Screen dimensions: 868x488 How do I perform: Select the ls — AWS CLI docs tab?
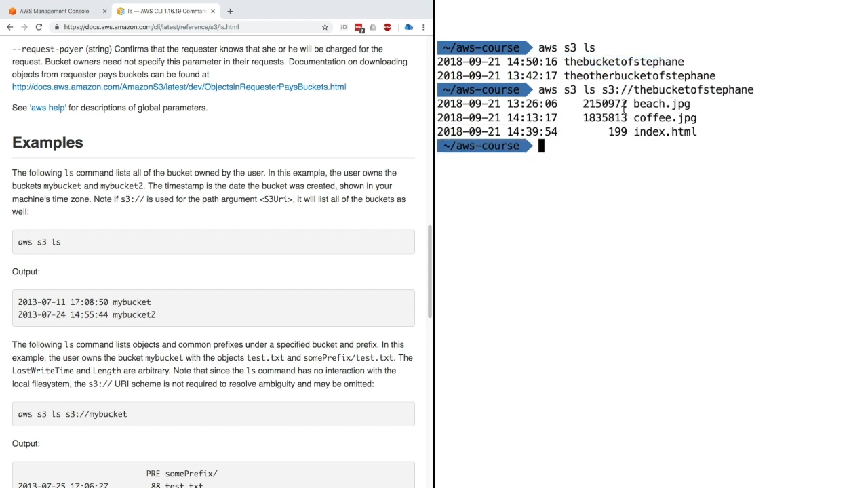point(163,11)
